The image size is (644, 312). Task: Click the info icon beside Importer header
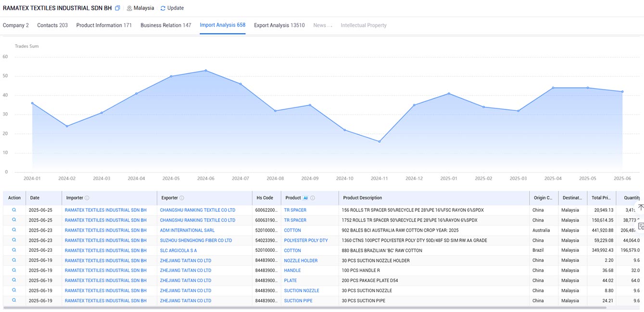tap(87, 198)
